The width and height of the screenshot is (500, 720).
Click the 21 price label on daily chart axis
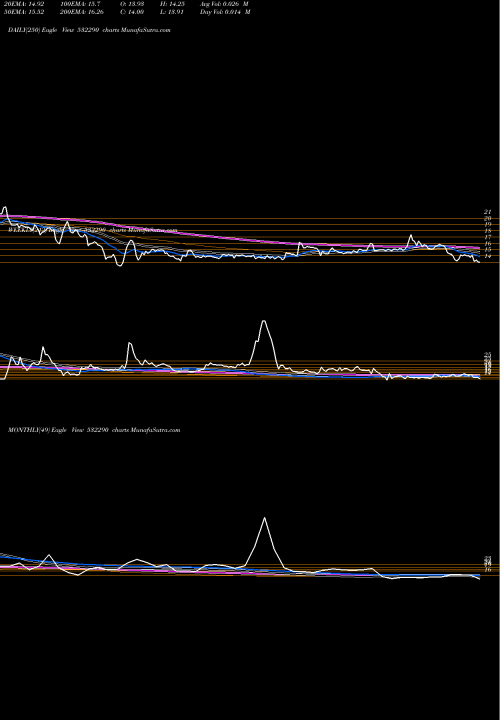pos(488,212)
